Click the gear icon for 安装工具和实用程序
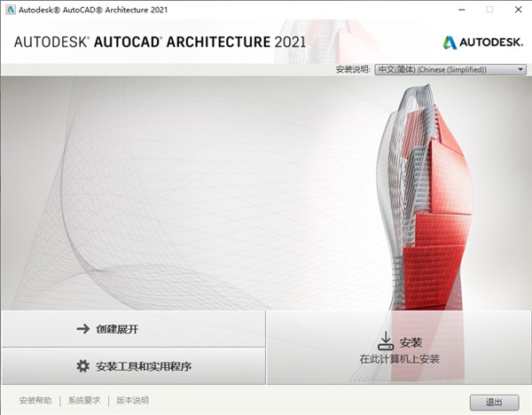This screenshot has width=532, height=415. coord(83,366)
